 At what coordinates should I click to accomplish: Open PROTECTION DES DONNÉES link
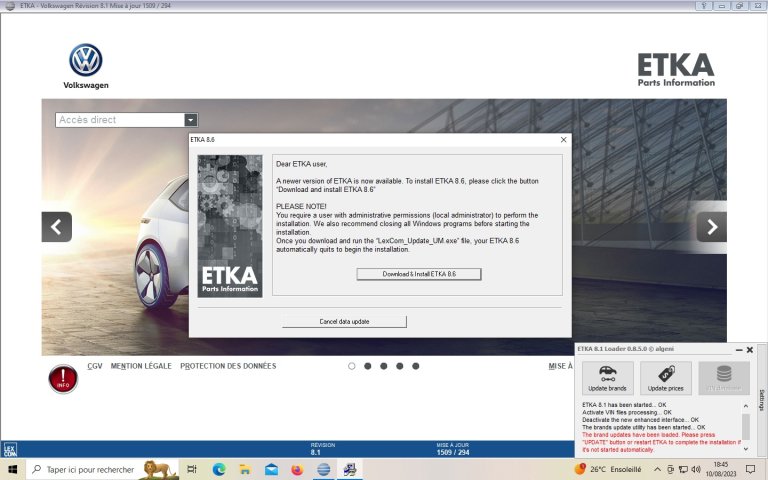pos(228,366)
